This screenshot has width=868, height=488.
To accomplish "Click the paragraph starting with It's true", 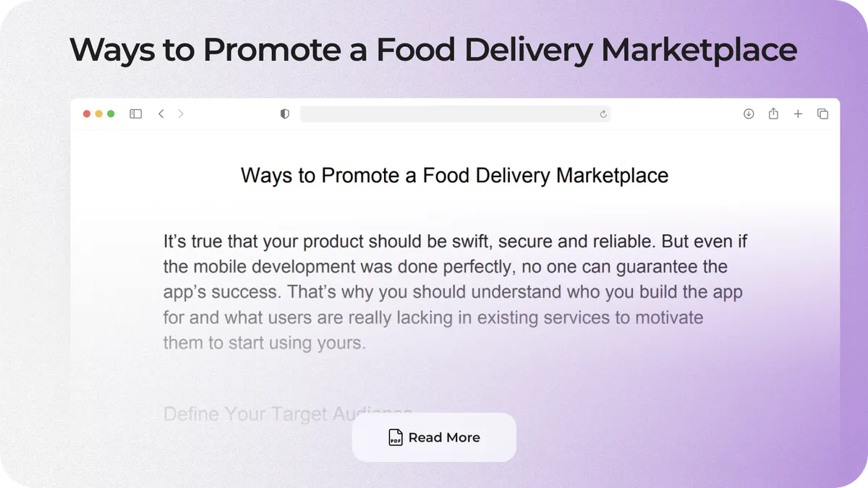I will coord(454,291).
